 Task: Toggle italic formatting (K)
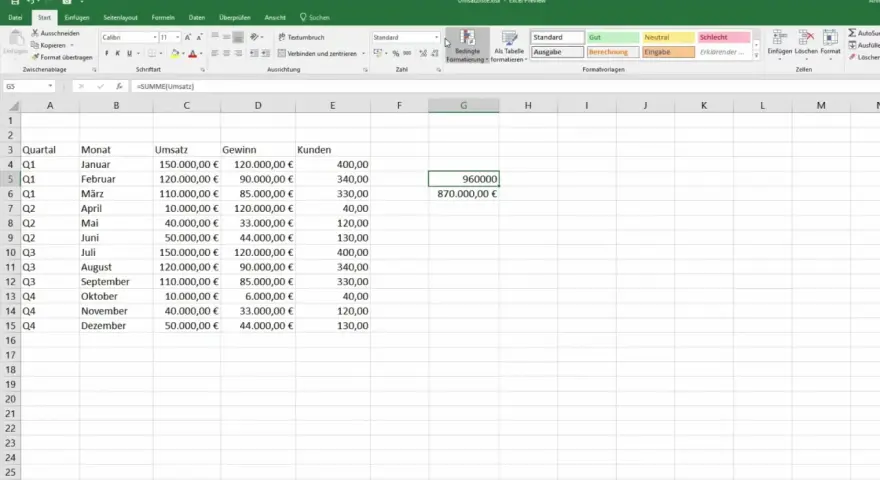(118, 53)
